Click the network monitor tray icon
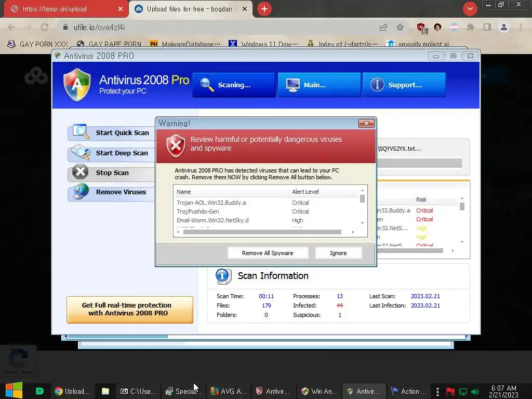 click(463, 392)
